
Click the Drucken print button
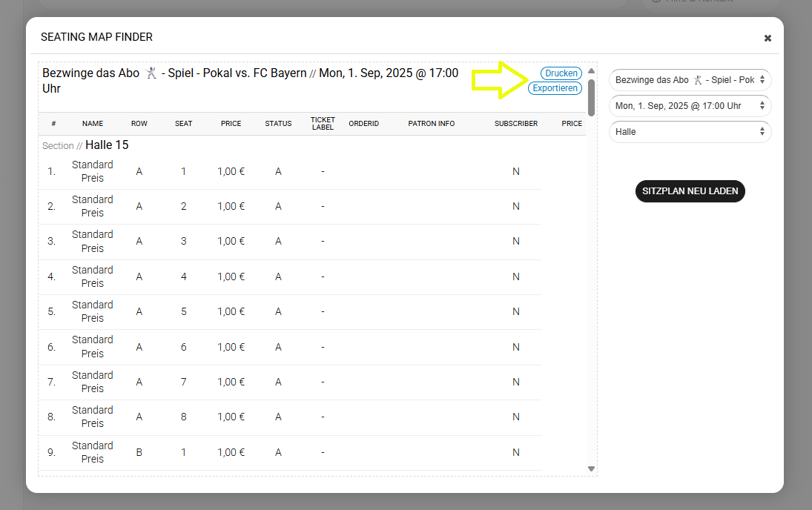click(561, 73)
